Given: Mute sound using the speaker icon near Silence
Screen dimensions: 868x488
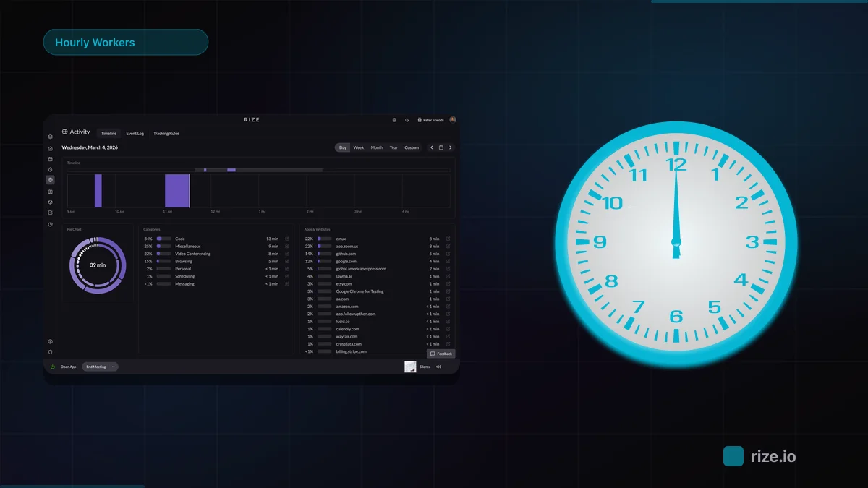Looking at the screenshot, I should (438, 367).
